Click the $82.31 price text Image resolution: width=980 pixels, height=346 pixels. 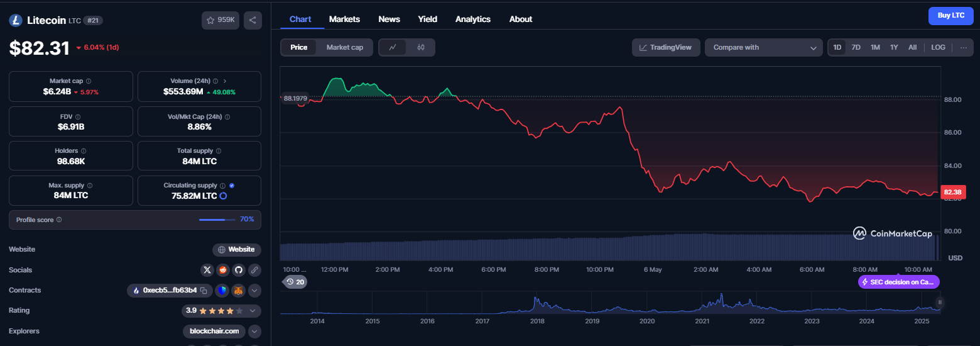pos(39,48)
